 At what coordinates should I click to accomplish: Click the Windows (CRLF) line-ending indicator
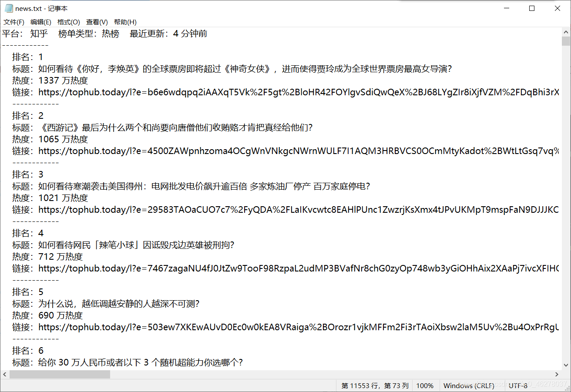click(x=469, y=385)
